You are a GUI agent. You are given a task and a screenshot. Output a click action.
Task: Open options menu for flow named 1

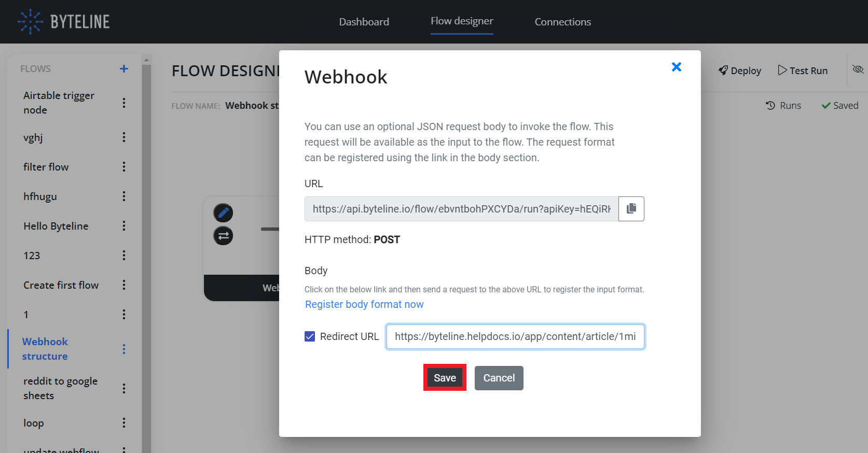tap(124, 315)
